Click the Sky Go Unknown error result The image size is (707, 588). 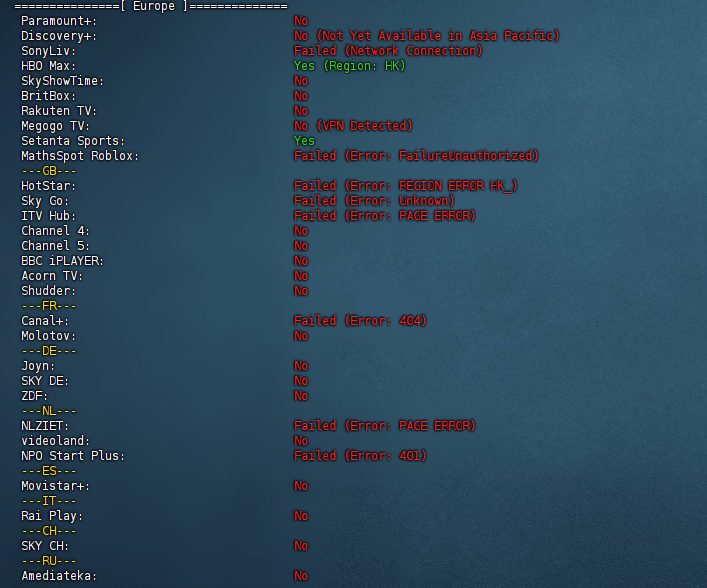pos(374,201)
